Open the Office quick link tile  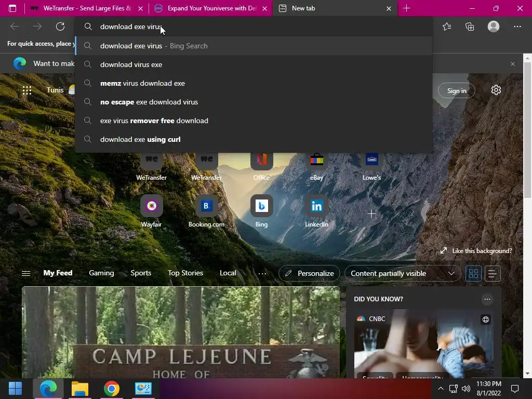pos(262,166)
